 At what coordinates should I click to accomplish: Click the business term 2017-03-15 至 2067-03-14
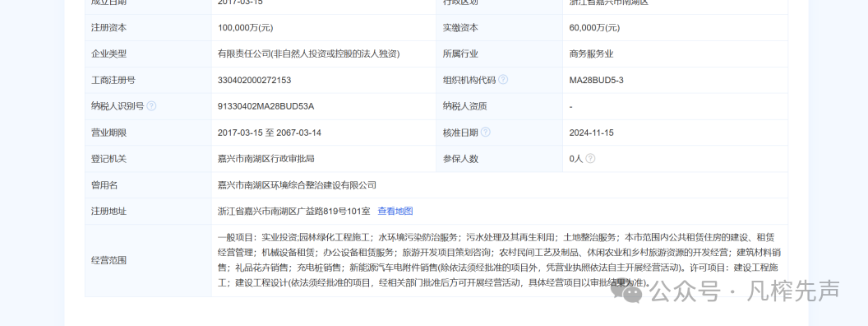click(x=270, y=133)
